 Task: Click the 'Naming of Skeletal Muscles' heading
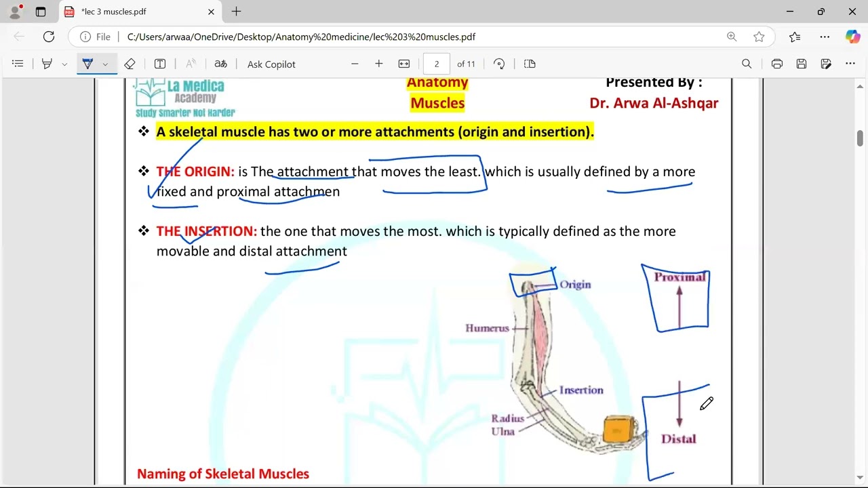click(x=223, y=474)
